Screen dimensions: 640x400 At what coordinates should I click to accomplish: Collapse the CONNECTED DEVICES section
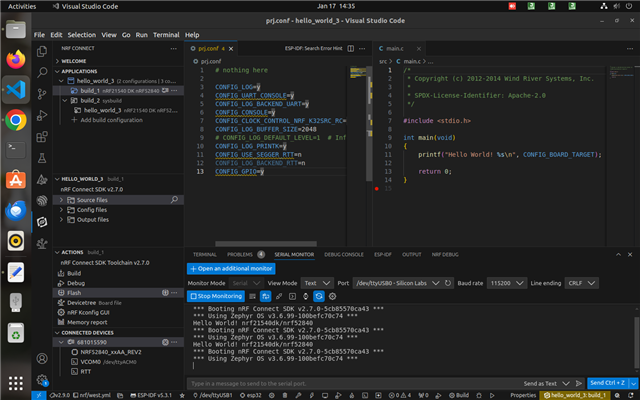(x=118, y=333)
